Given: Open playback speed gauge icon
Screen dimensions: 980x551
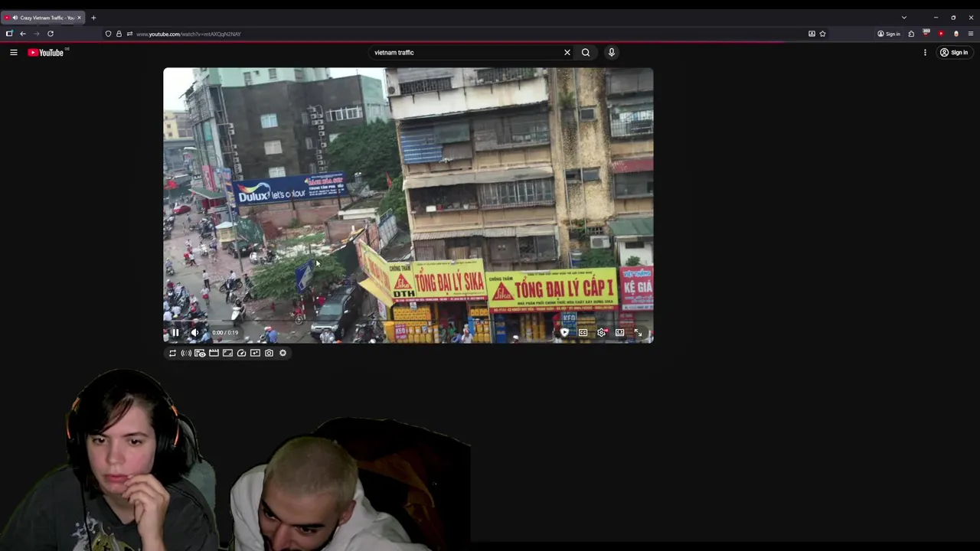Looking at the screenshot, I should click(241, 353).
